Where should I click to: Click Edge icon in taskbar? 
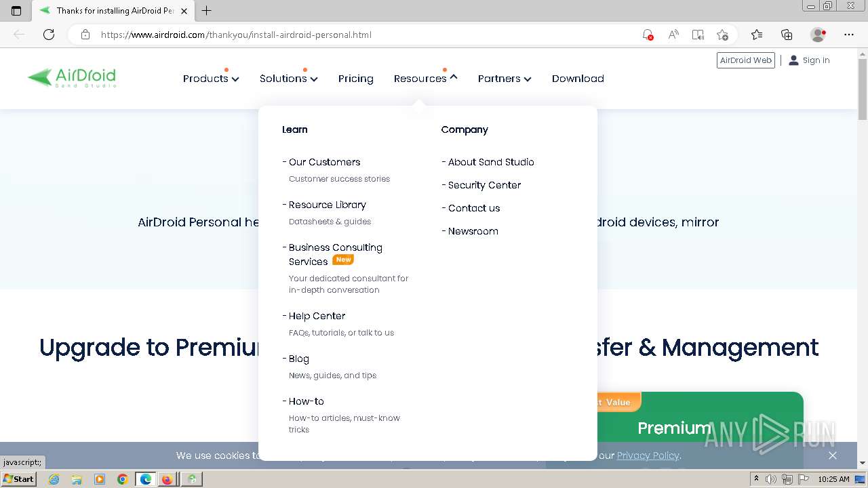tap(146, 479)
